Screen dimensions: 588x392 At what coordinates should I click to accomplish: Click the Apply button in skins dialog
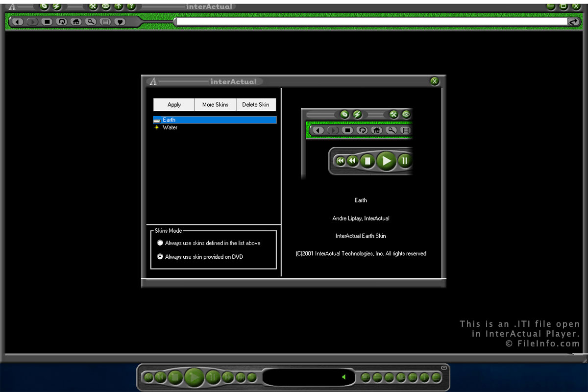[174, 104]
